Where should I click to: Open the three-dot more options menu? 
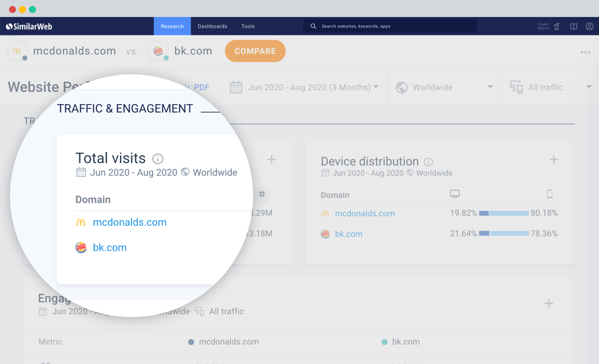586,52
